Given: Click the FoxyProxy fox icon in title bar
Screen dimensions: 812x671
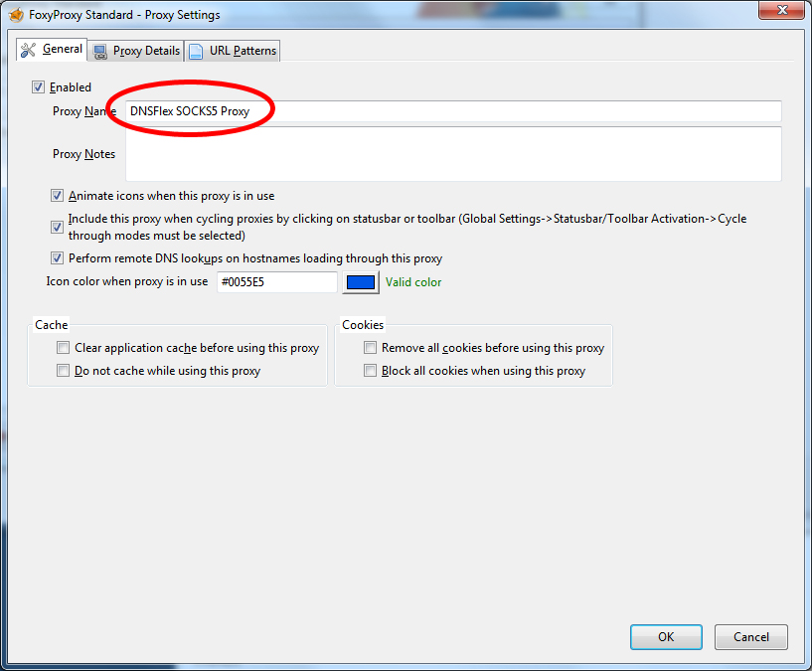Looking at the screenshot, I should (16, 15).
